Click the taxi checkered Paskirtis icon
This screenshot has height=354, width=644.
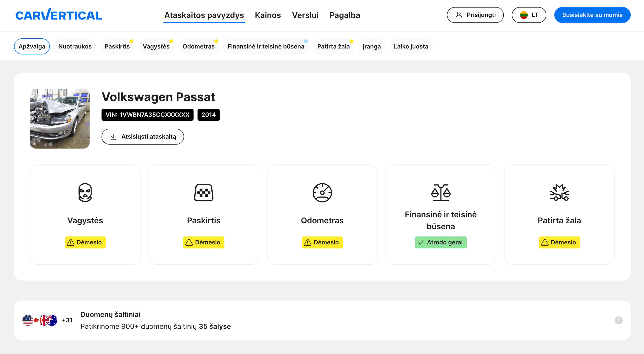coord(203,192)
